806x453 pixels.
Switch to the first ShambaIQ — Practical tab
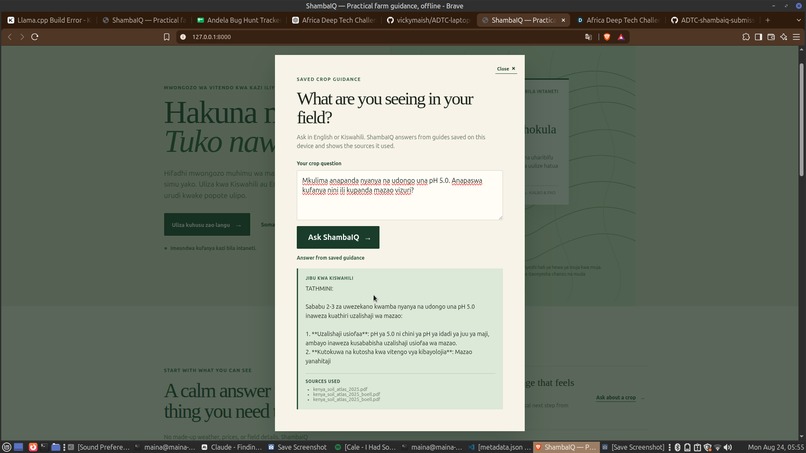143,20
